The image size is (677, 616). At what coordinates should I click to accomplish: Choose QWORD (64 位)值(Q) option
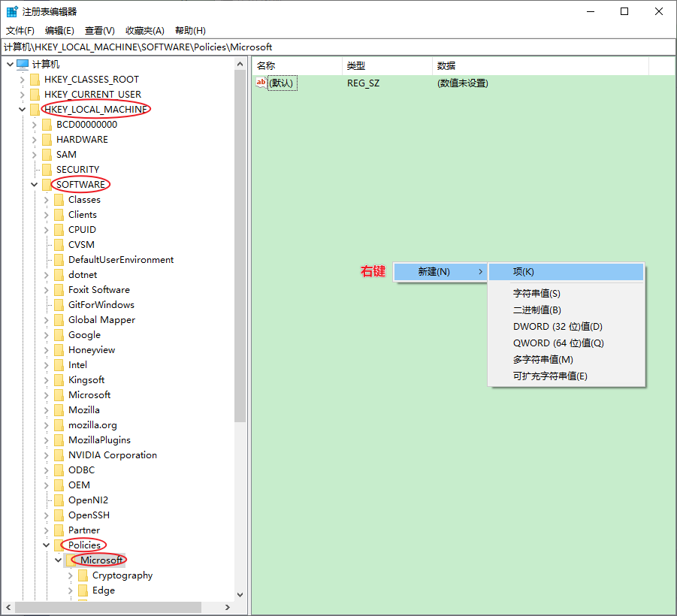pyautogui.click(x=566, y=343)
